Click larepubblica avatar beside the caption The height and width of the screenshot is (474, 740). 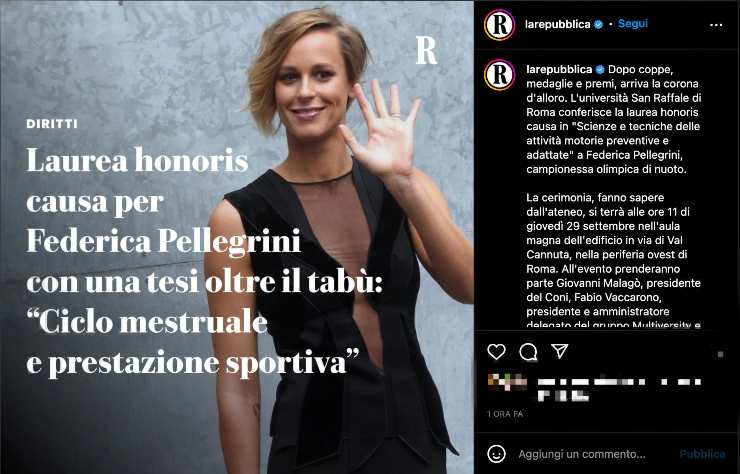(x=499, y=75)
